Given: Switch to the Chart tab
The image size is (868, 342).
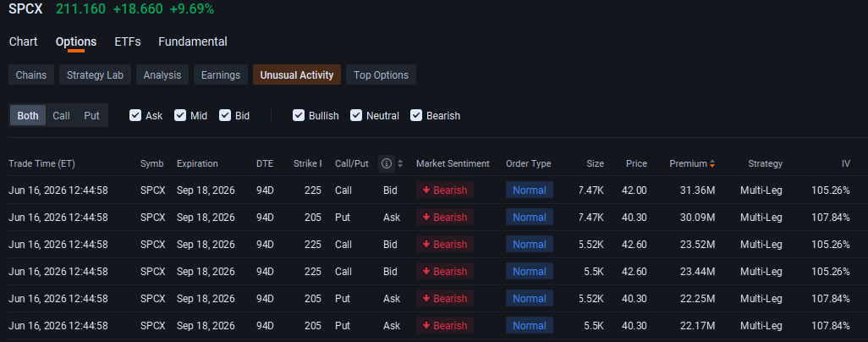Looking at the screenshot, I should coord(23,41).
